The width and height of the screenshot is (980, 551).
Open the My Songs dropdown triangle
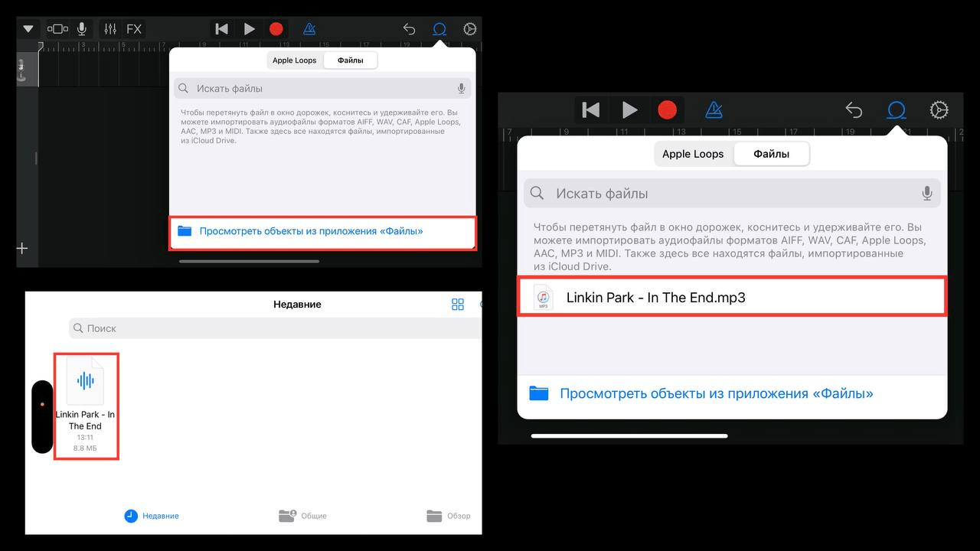(28, 29)
